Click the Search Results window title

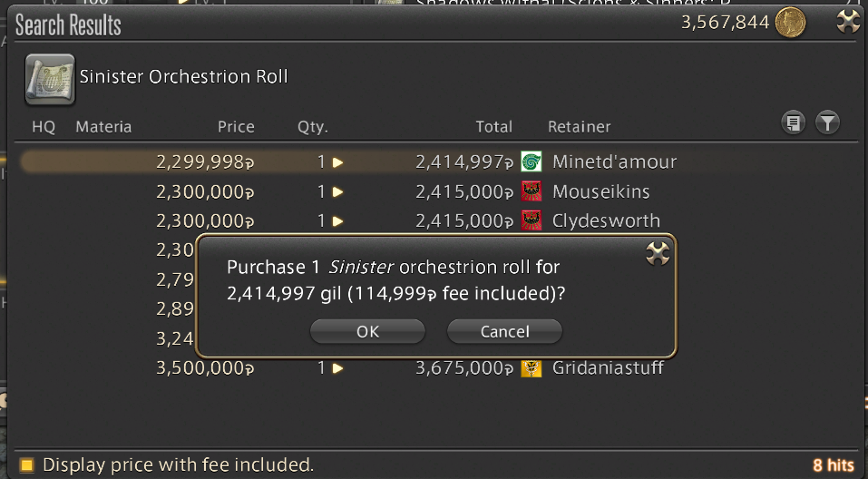(x=68, y=24)
